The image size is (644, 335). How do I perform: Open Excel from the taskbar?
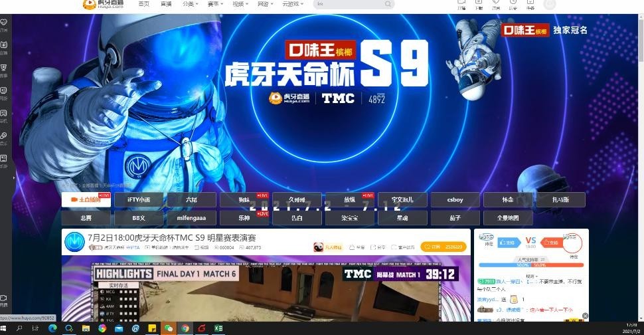(218, 328)
